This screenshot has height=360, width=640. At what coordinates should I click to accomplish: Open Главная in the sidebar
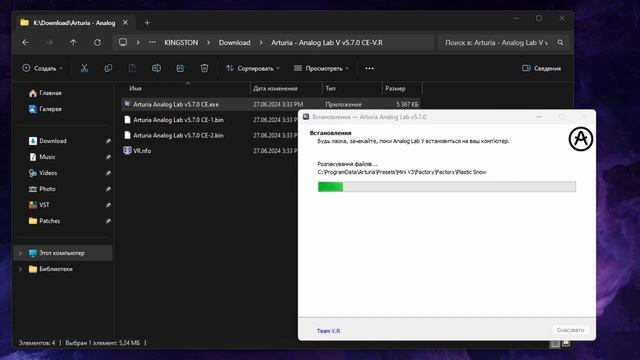[x=45, y=93]
